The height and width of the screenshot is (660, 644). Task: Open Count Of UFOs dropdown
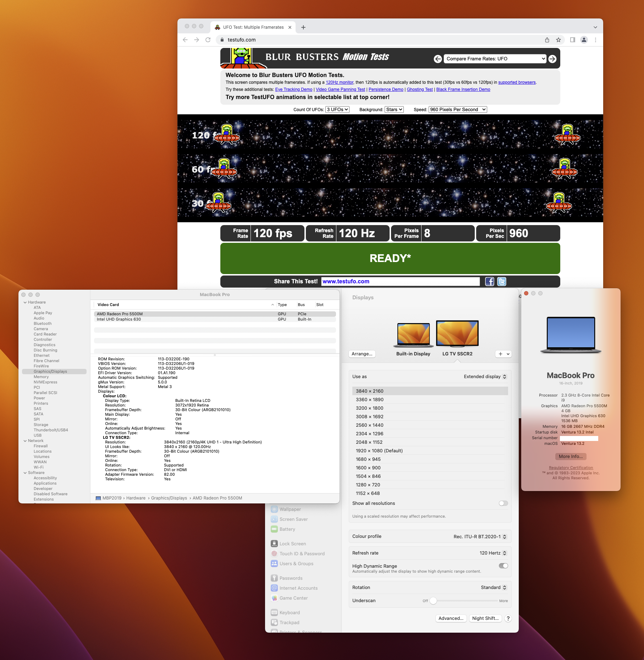click(x=337, y=110)
